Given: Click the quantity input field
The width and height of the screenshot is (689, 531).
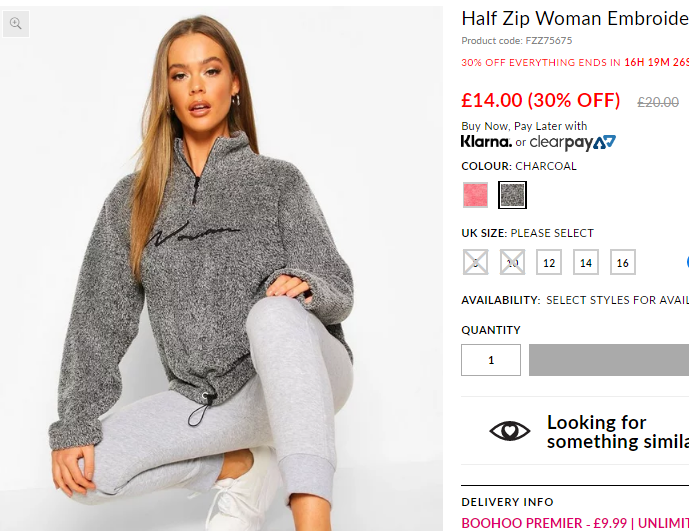Looking at the screenshot, I should [491, 360].
